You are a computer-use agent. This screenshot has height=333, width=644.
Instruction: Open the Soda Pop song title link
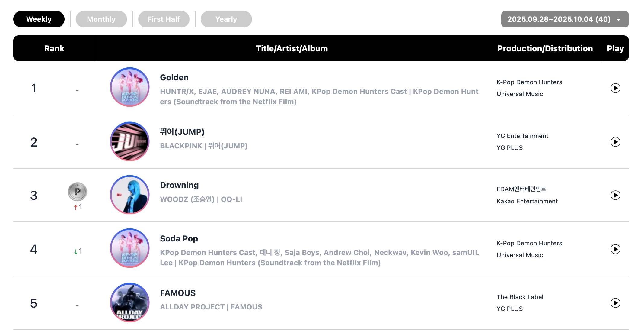[x=179, y=239]
